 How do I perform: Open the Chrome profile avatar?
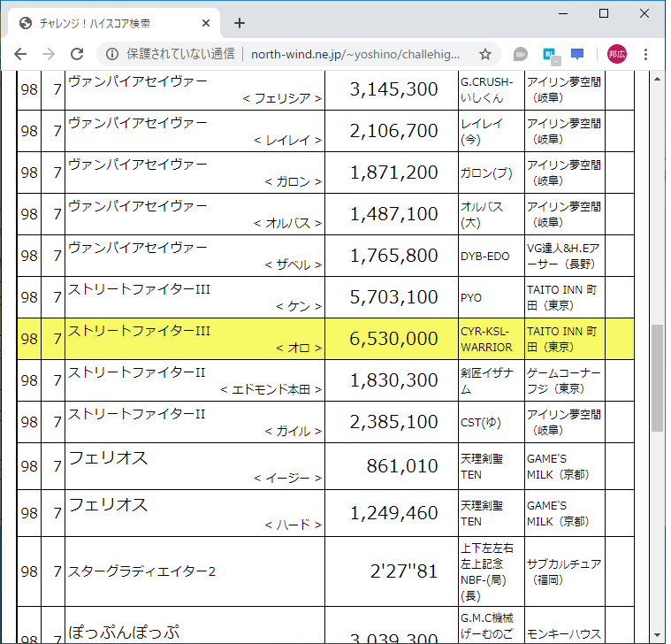617,54
